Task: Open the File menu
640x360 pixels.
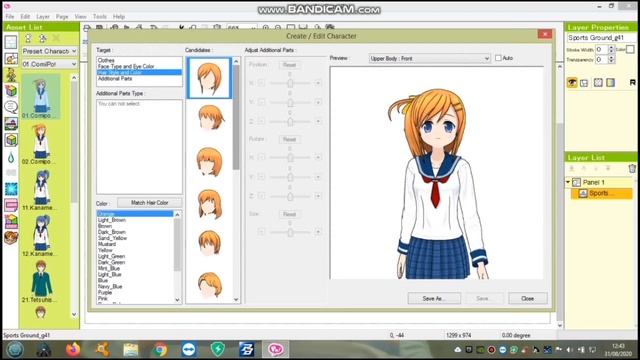Action: 10,16
